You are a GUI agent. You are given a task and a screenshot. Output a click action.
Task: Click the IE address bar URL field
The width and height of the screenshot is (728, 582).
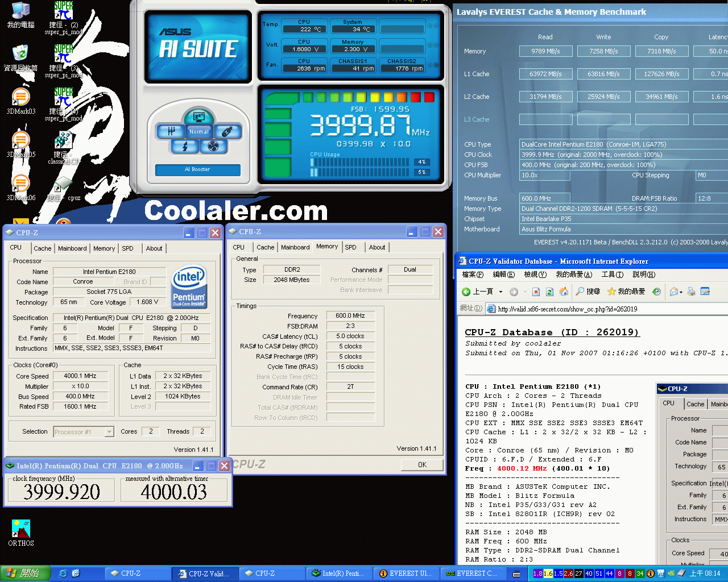607,309
